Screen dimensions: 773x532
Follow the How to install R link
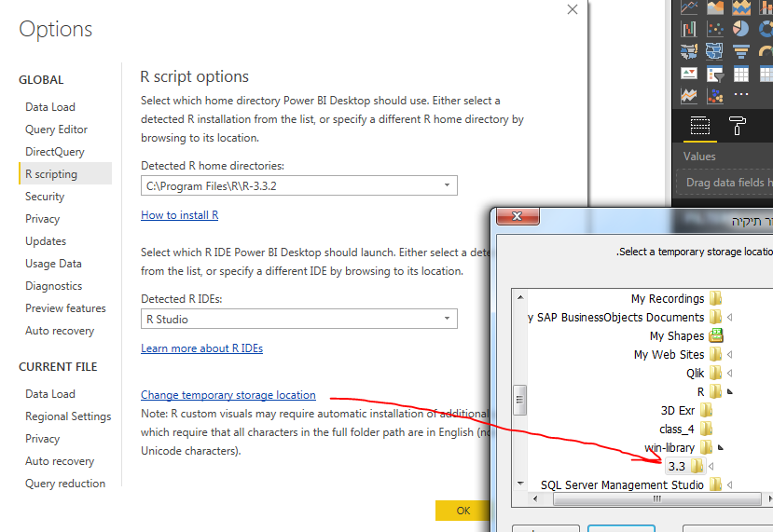(x=179, y=215)
